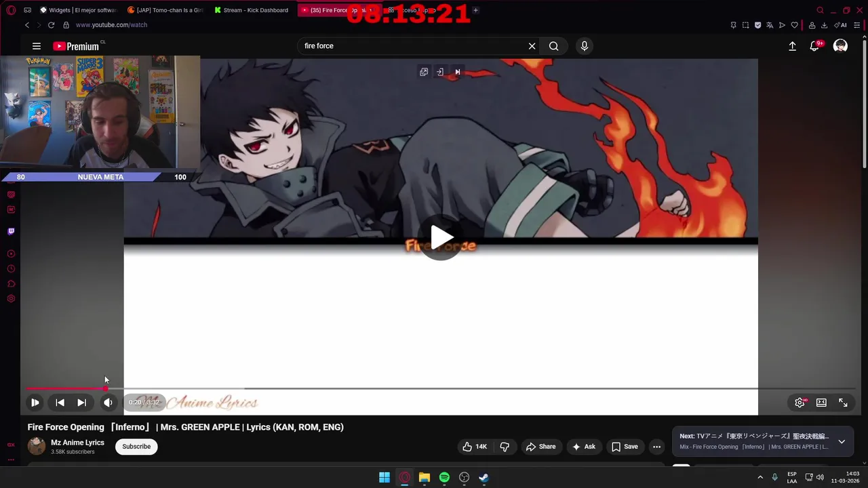Toggle theater mode in player
This screenshot has width=868, height=488.
(x=821, y=403)
